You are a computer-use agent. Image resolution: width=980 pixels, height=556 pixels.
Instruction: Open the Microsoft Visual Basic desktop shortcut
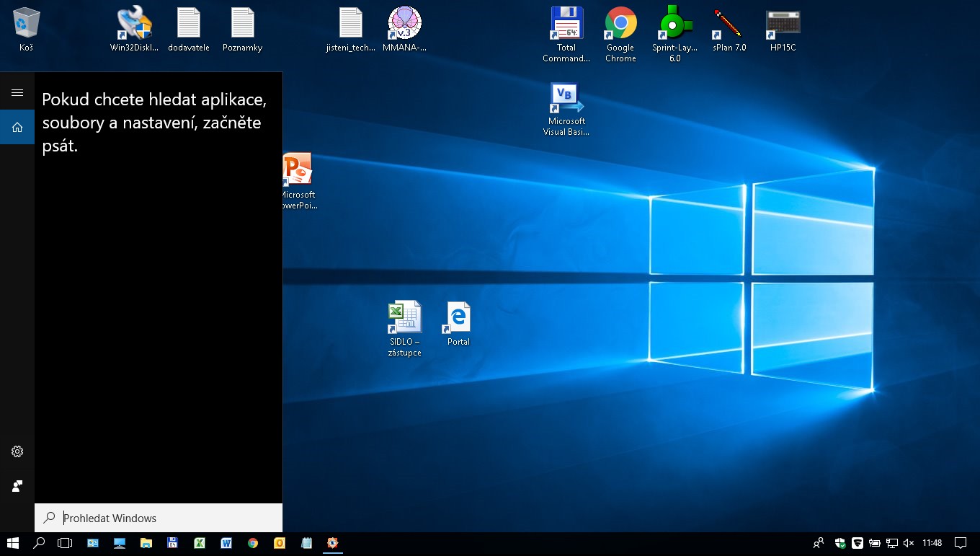[x=566, y=100]
